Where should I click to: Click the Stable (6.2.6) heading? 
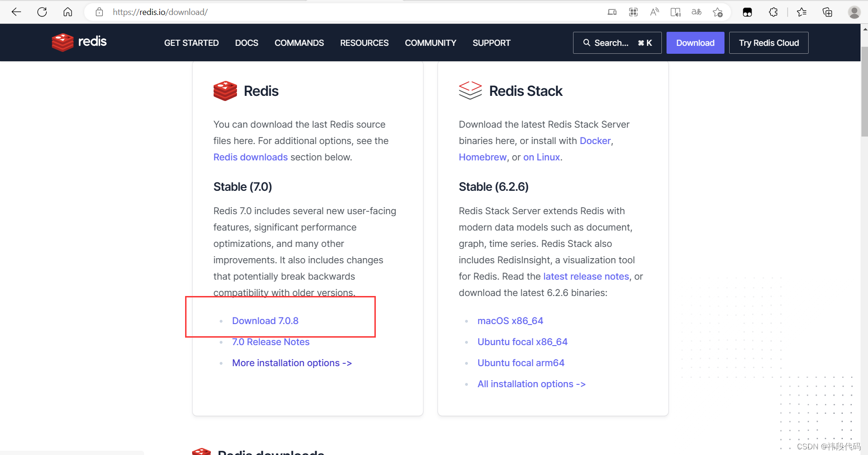point(494,187)
